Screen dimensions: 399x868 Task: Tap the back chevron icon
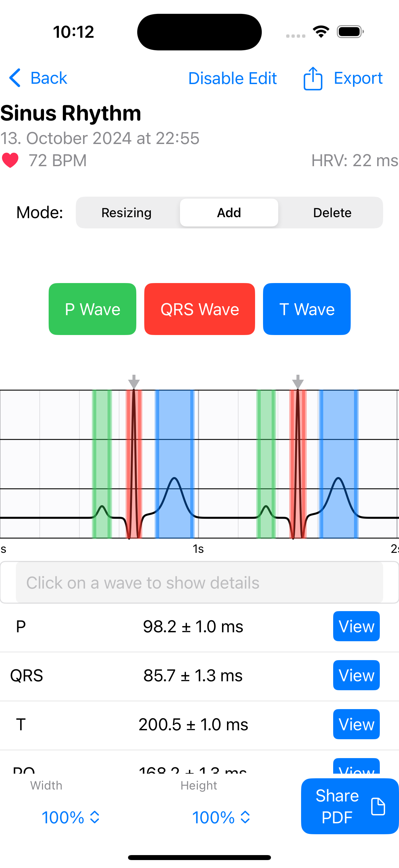[15, 78]
